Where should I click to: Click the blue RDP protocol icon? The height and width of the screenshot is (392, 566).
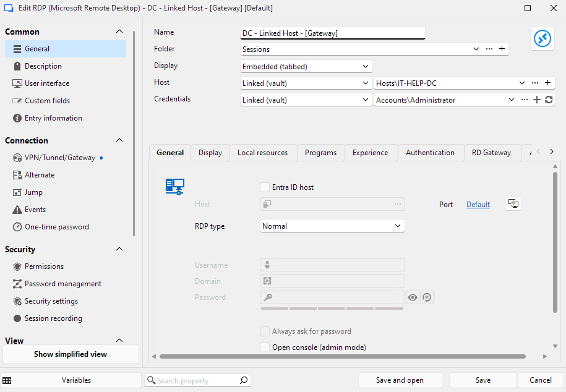tap(542, 38)
